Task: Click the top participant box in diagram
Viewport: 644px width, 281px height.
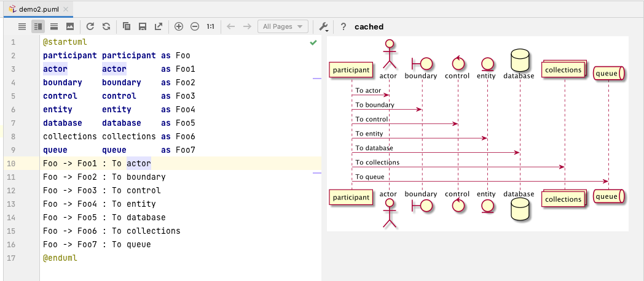Action: (351, 70)
